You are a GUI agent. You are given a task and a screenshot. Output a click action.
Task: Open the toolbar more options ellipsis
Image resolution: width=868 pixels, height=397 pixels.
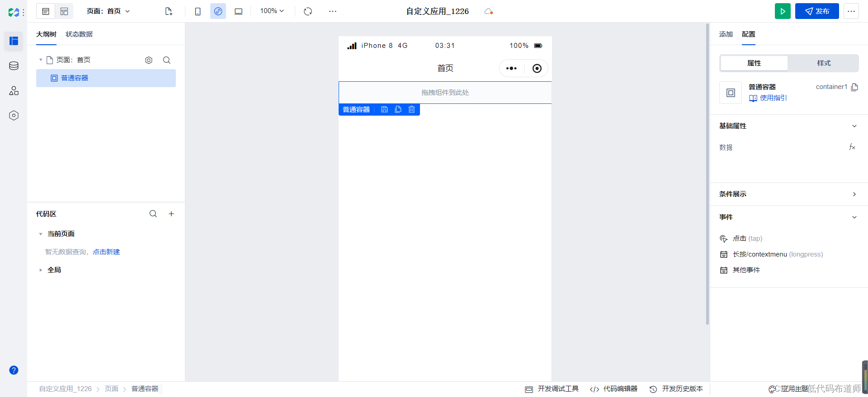tap(333, 11)
